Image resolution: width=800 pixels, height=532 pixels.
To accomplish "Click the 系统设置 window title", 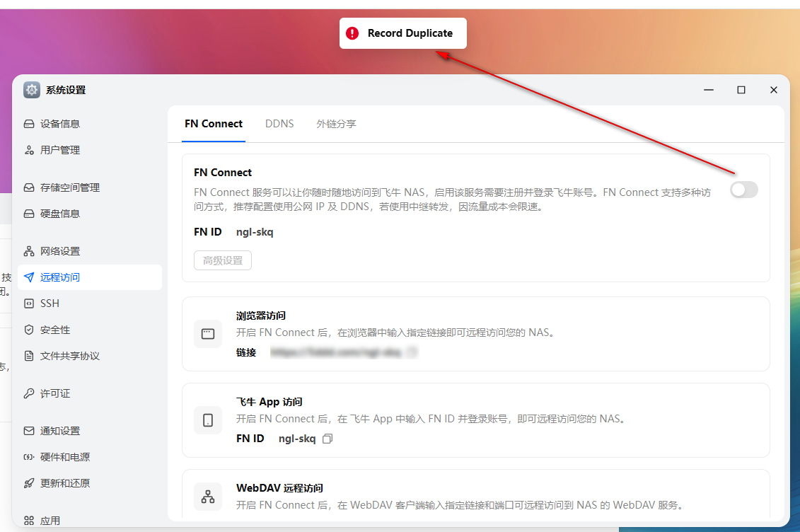I will [x=66, y=91].
